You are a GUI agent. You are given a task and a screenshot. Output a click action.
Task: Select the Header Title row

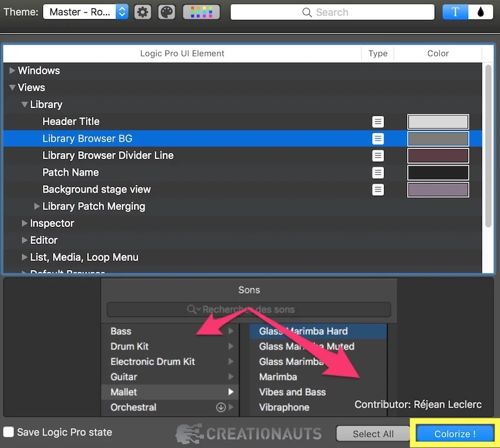[x=242, y=121]
